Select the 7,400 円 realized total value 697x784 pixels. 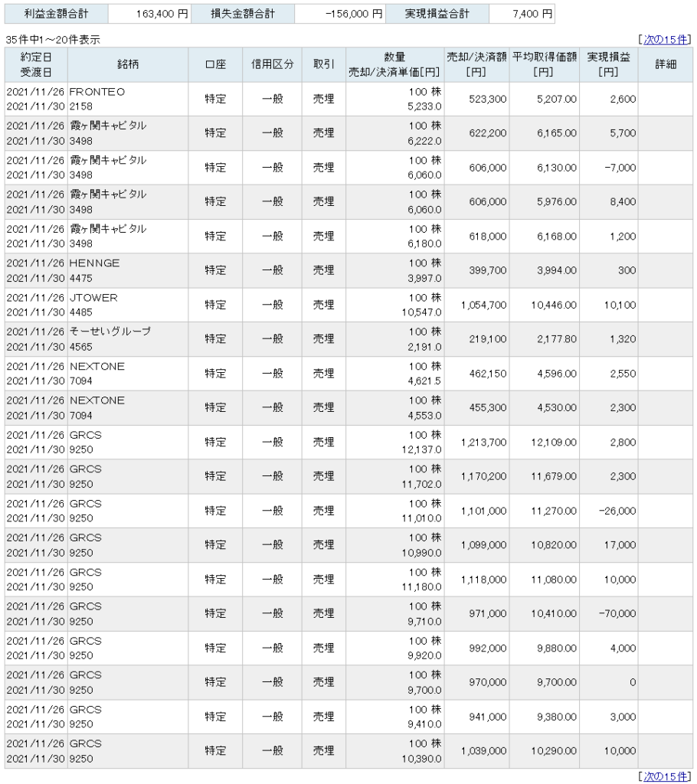(532, 14)
